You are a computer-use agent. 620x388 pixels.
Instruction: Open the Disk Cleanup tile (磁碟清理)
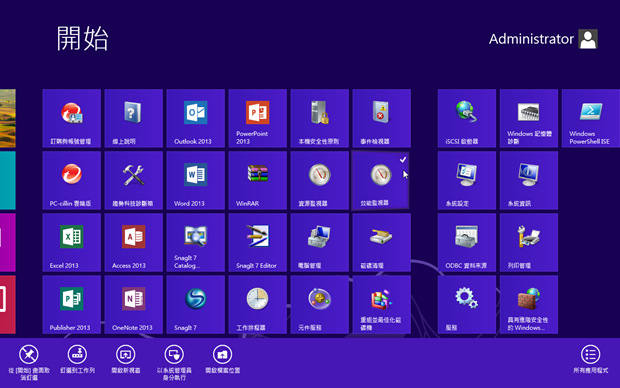tap(382, 242)
